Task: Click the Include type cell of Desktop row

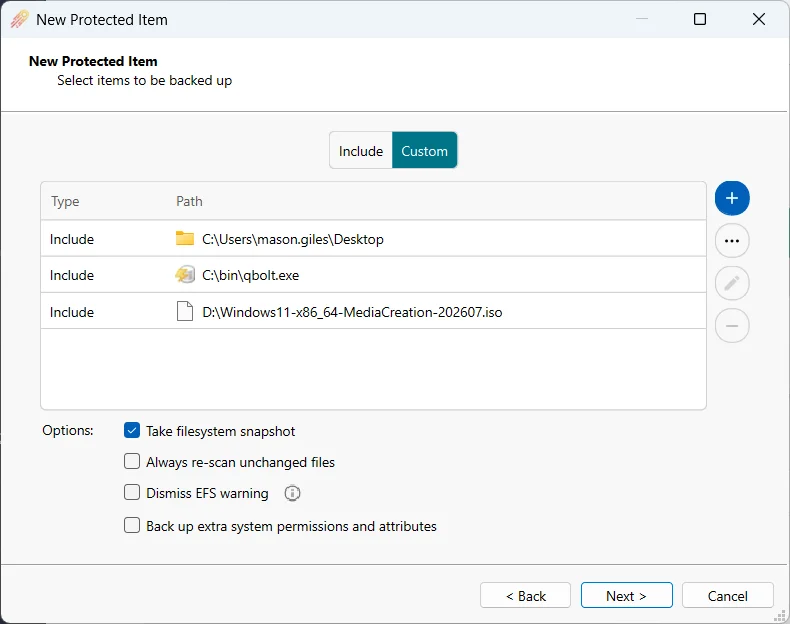Action: pyautogui.click(x=72, y=239)
